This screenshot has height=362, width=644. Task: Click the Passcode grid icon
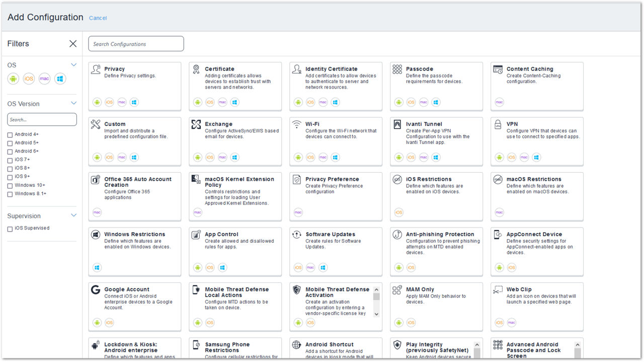(x=397, y=69)
